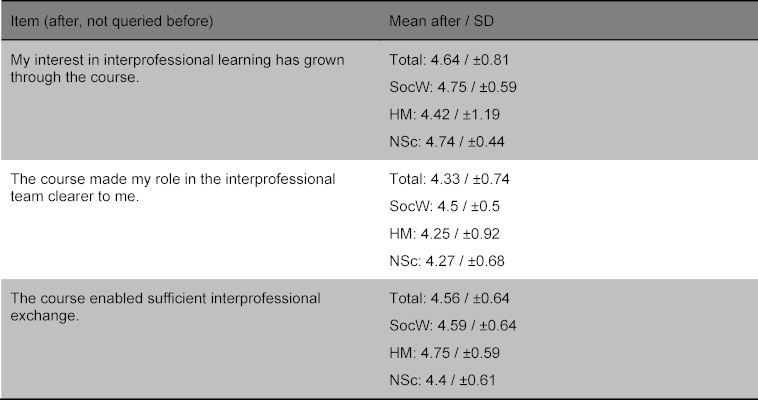Click 'SocW: 4.5 / ±0.5' value

tap(444, 207)
